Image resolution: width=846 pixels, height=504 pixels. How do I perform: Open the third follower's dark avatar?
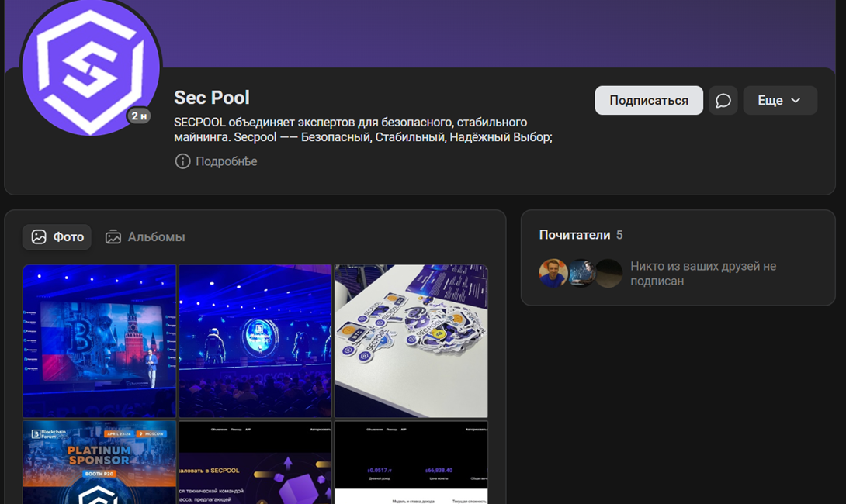click(x=609, y=273)
